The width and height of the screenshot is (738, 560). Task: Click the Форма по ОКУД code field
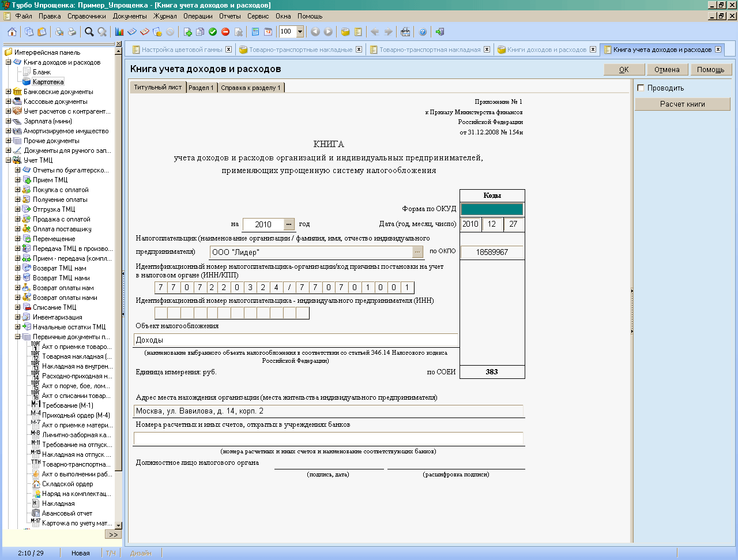(492, 209)
